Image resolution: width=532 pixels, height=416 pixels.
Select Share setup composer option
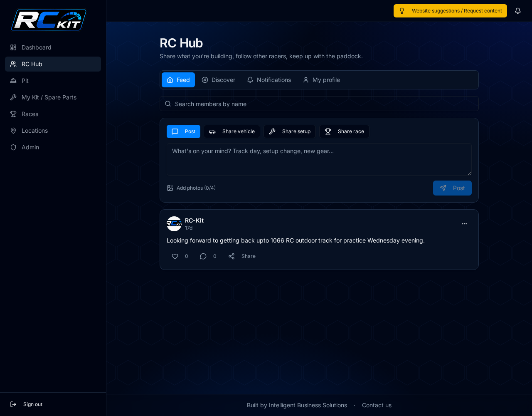point(290,131)
